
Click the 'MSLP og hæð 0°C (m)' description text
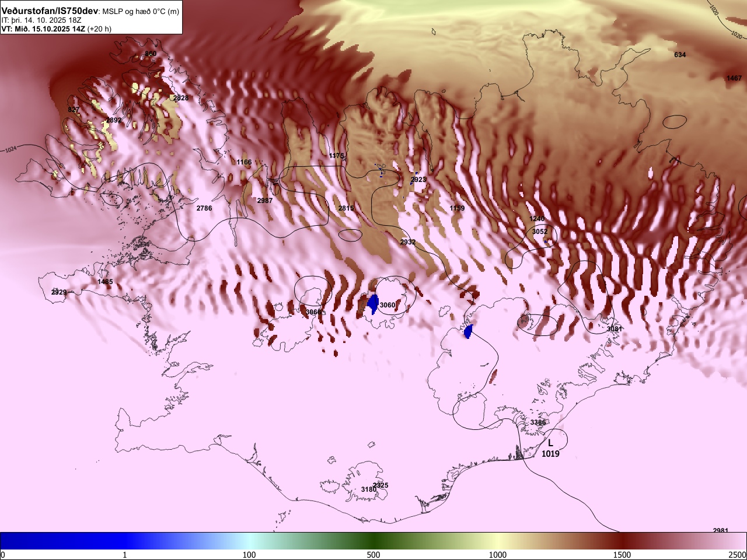click(x=142, y=12)
